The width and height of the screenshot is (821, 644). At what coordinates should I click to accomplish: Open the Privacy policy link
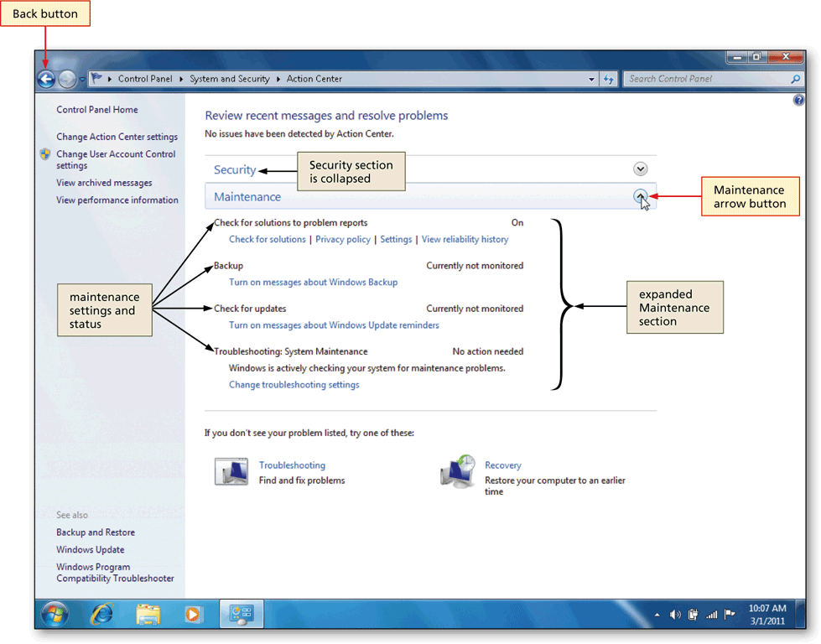click(x=343, y=239)
